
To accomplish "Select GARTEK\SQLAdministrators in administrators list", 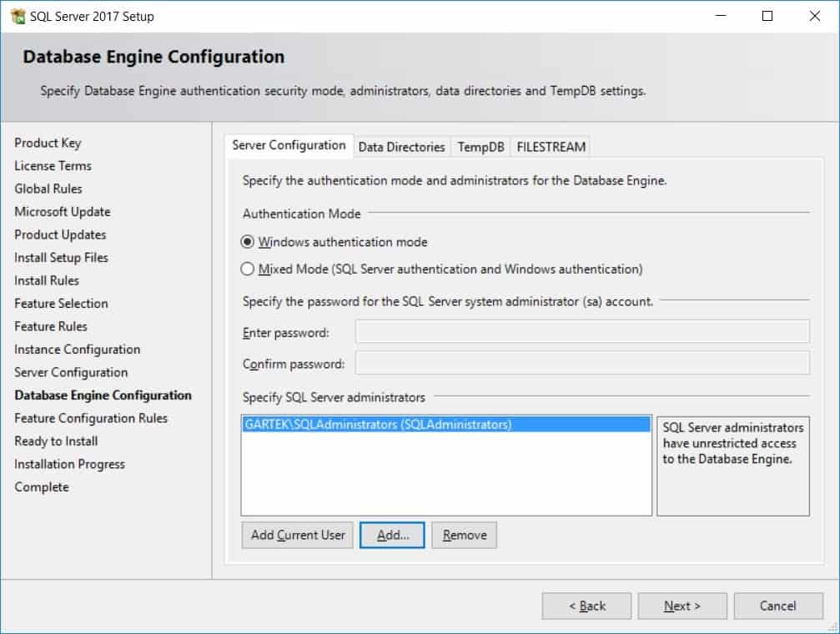I will 446,425.
